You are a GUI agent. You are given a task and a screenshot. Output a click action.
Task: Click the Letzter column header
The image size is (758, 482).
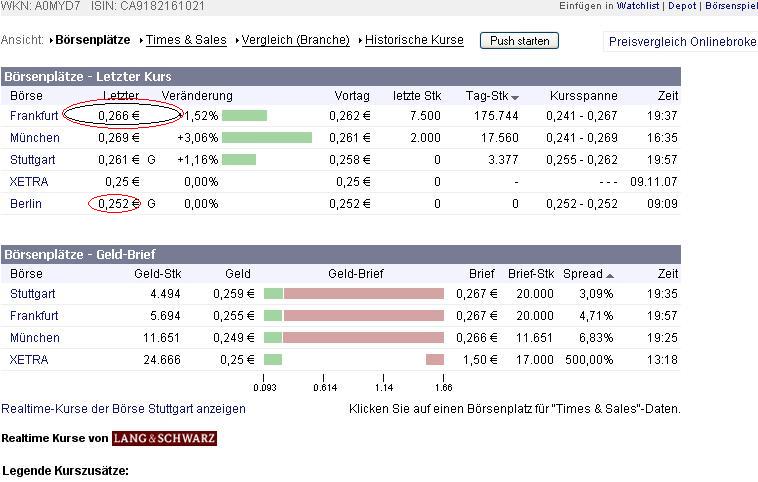click(x=121, y=96)
